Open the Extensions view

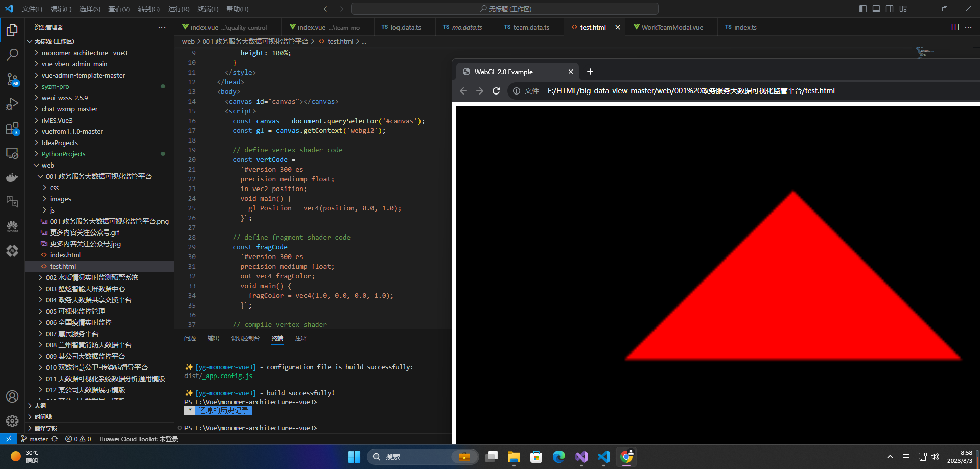click(x=12, y=128)
